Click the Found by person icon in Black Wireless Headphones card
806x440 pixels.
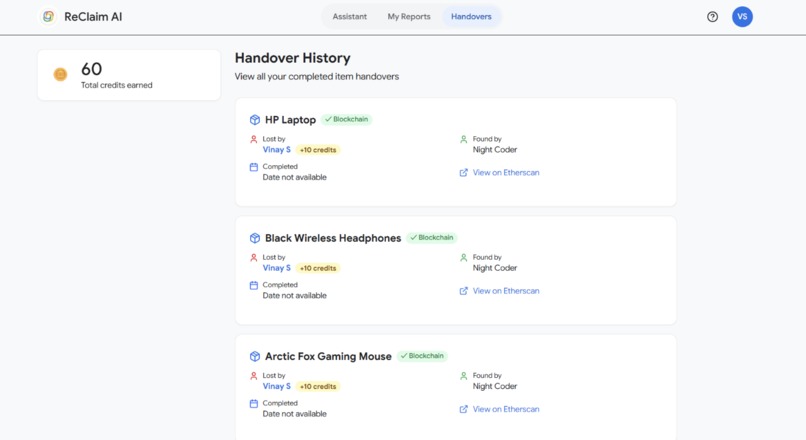tap(464, 258)
